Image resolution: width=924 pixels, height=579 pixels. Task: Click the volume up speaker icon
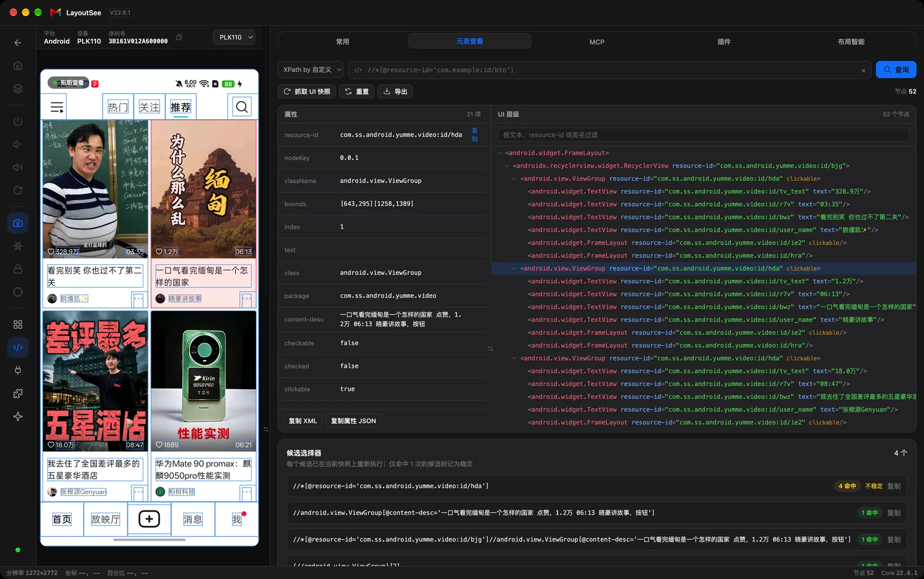pyautogui.click(x=18, y=167)
